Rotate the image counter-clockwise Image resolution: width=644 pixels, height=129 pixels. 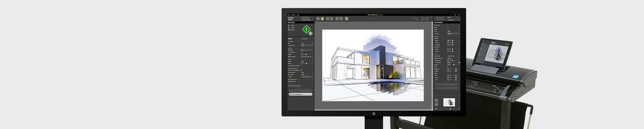pyautogui.click(x=327, y=19)
